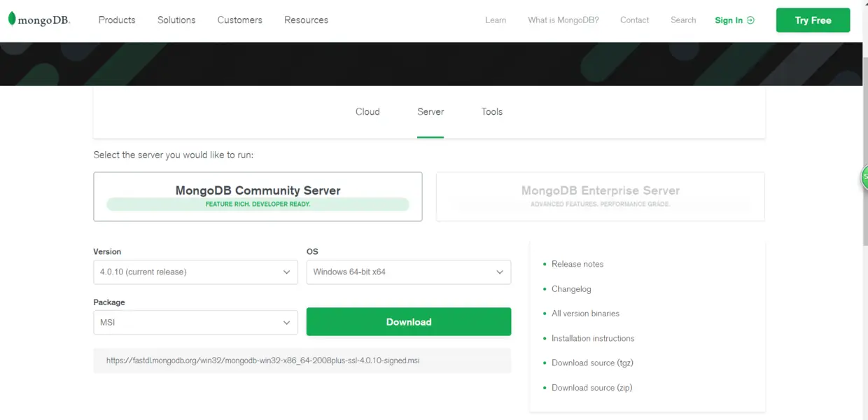Viewport: 868px width, 420px height.
Task: Open the OS dropdown
Action: point(409,272)
